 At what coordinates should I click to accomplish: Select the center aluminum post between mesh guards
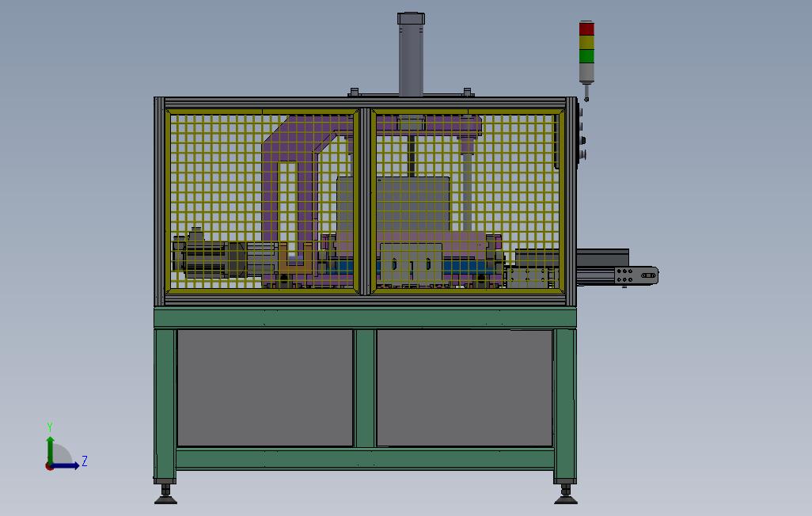tap(365, 202)
